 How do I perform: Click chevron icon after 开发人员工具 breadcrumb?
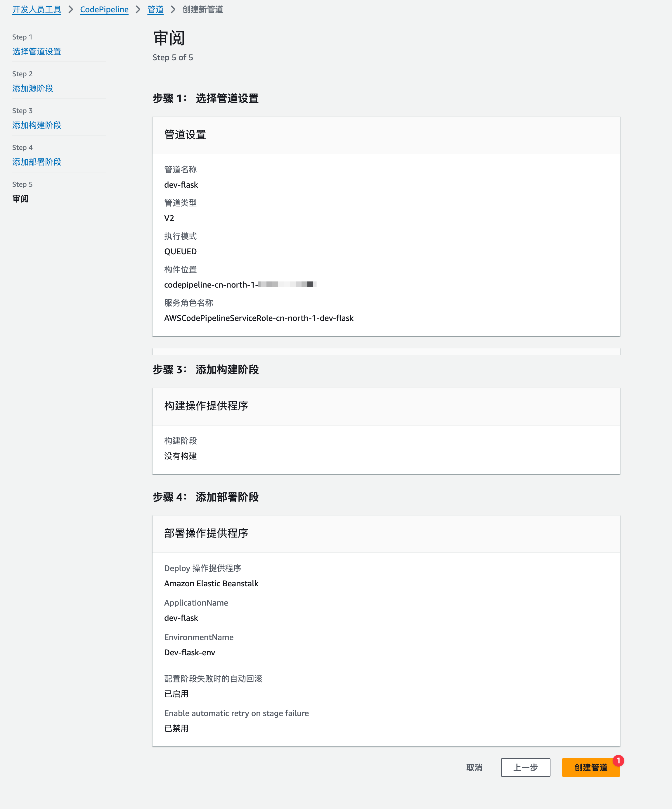(x=71, y=10)
